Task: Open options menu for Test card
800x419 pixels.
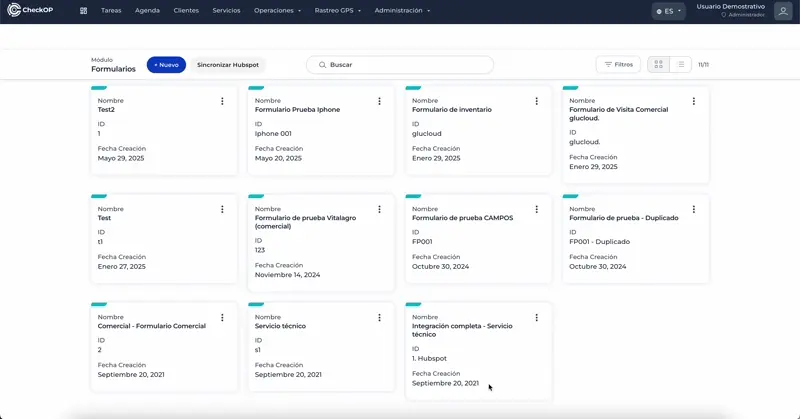Action: click(x=222, y=210)
